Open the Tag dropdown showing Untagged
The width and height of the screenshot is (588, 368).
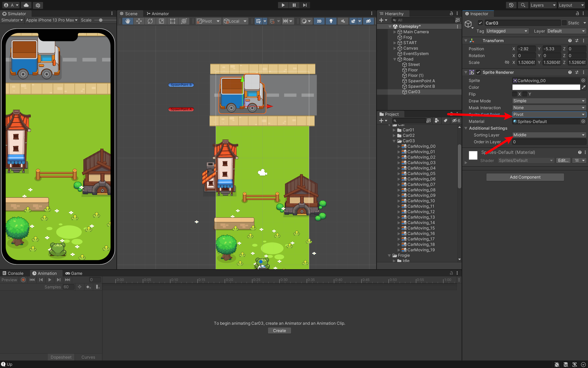coord(507,31)
